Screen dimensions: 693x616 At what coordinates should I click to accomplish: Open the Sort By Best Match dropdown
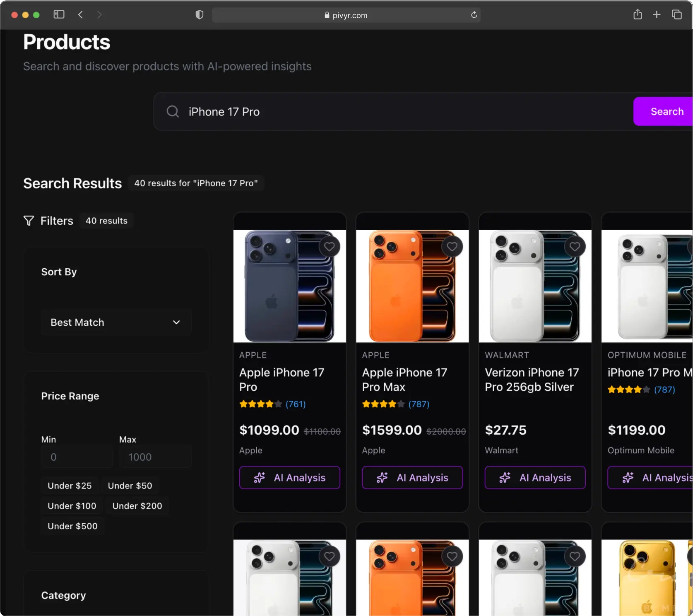tap(116, 322)
